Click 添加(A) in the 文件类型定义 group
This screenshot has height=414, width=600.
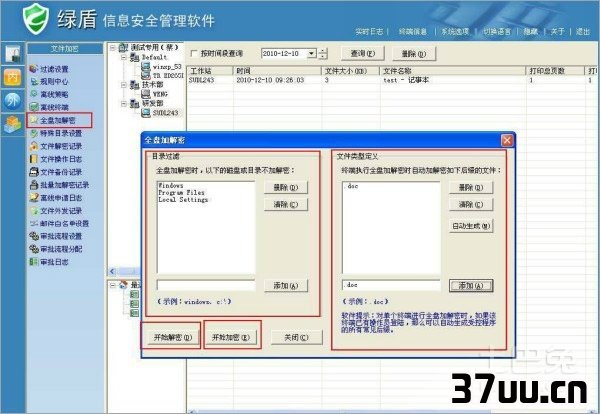[471, 285]
